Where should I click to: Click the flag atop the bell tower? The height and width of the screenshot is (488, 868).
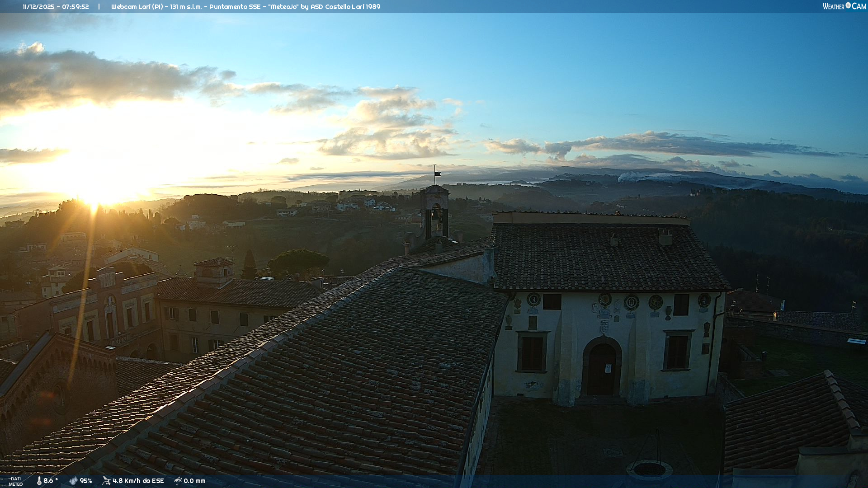(437, 174)
